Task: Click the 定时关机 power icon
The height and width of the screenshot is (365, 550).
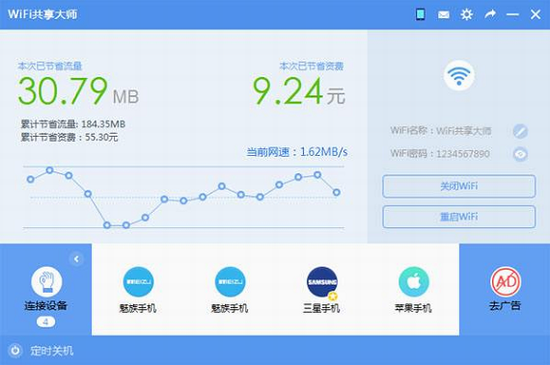Action: point(15,350)
